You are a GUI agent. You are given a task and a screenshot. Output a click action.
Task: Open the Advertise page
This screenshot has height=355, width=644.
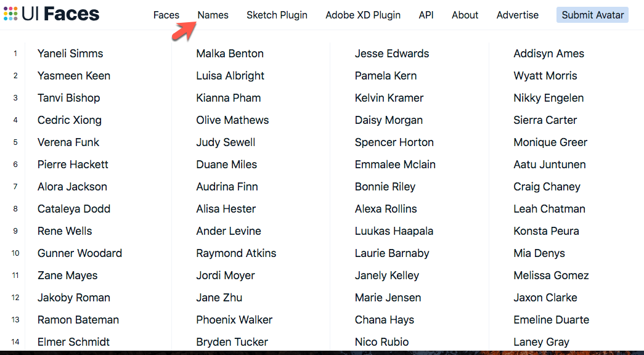pyautogui.click(x=518, y=15)
